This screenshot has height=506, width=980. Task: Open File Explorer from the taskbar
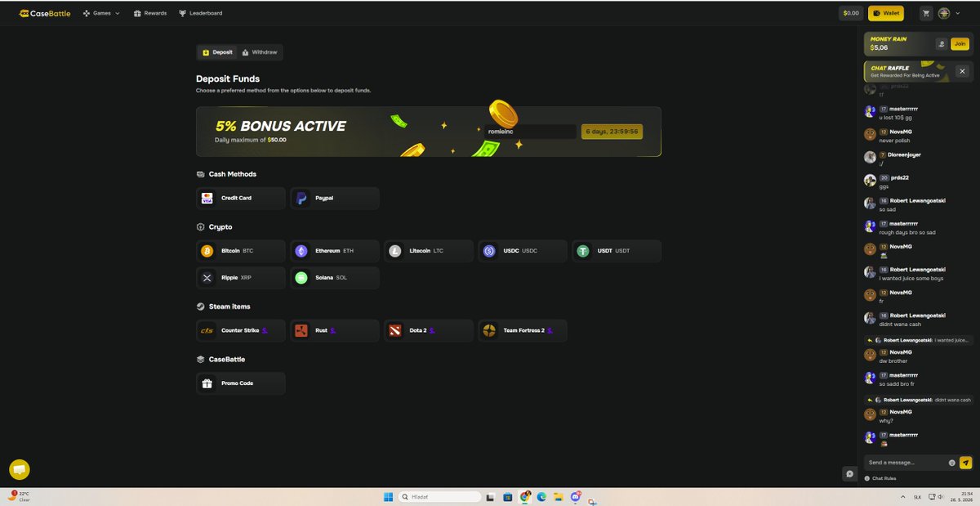558,496
